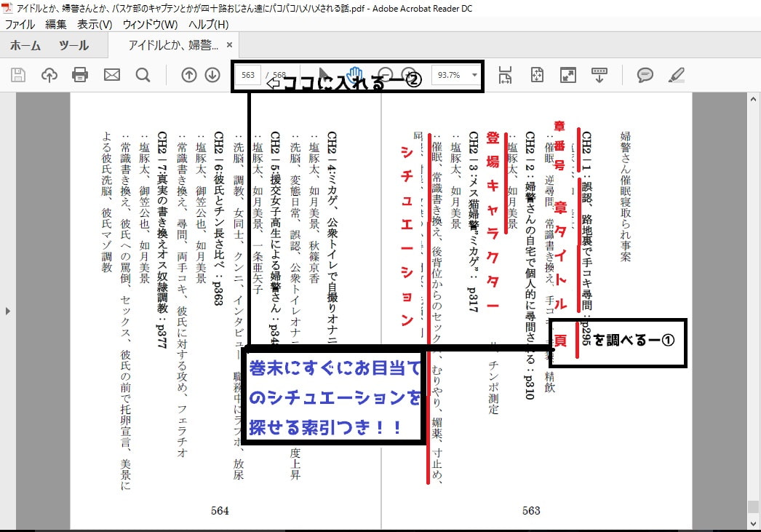Screen dimensions: 761x532
Task: Print the document with the printer icon
Action: pyautogui.click(x=80, y=75)
